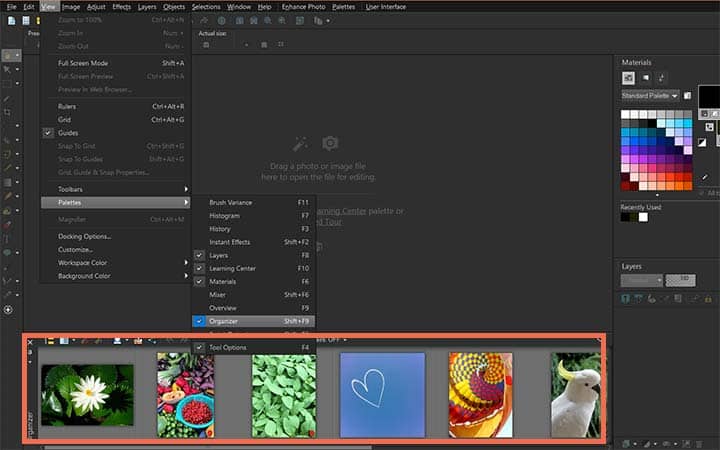The width and height of the screenshot is (720, 450).
Task: Select the Crop tool in the Tools toolbar
Action: coord(7,112)
